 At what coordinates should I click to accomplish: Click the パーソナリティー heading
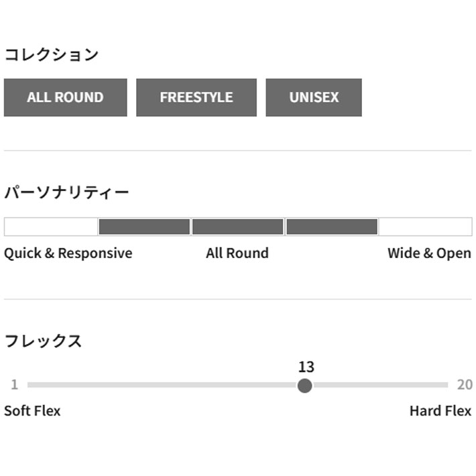(x=67, y=193)
